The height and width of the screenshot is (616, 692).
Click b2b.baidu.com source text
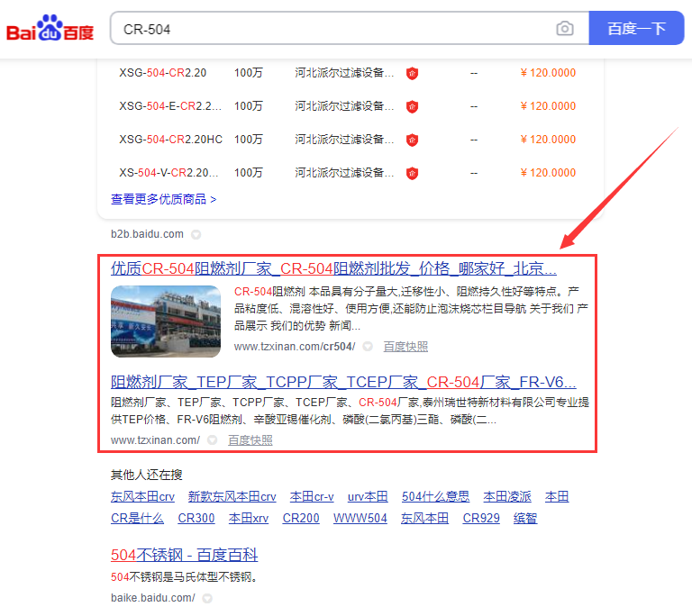pos(147,234)
